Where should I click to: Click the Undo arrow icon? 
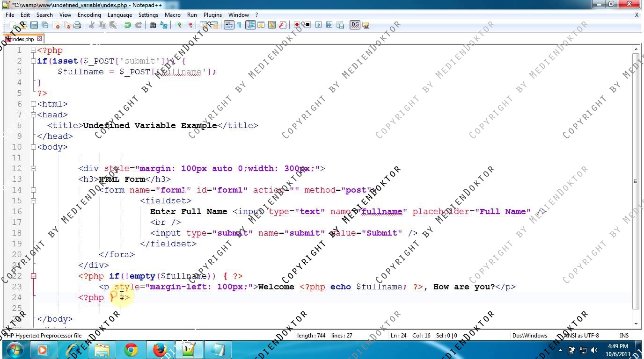point(127,25)
